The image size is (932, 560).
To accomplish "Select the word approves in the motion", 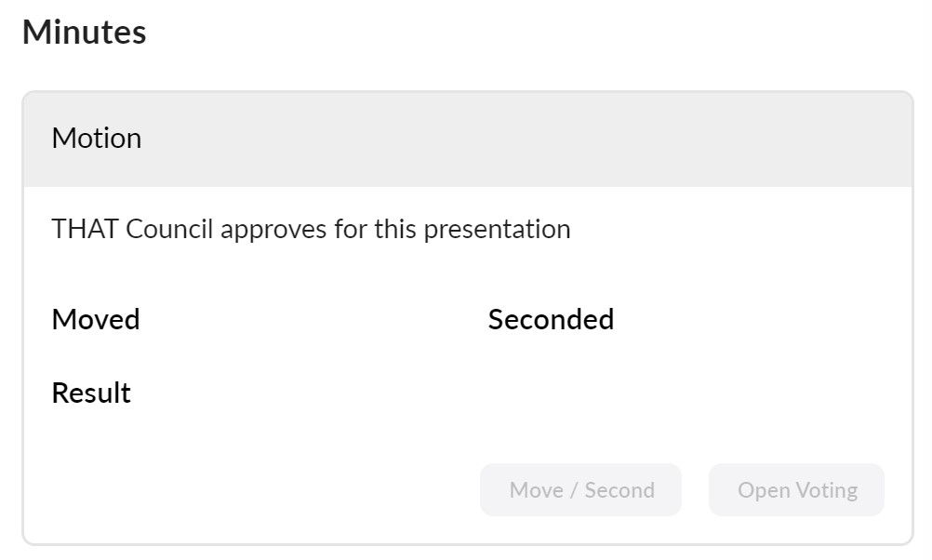I will (274, 229).
